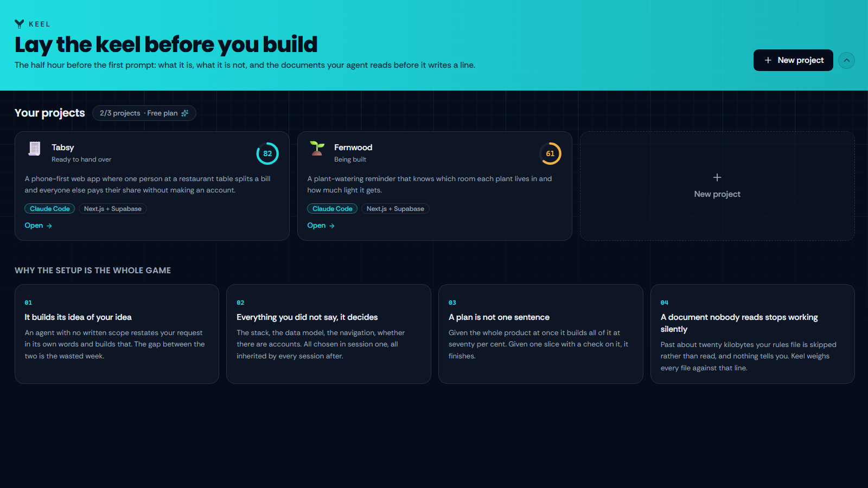Select the Tabsy project title
Screen dimensions: 868x488
(63, 147)
